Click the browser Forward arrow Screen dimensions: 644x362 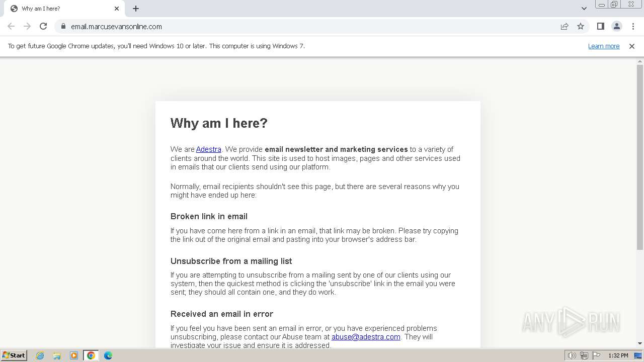27,26
